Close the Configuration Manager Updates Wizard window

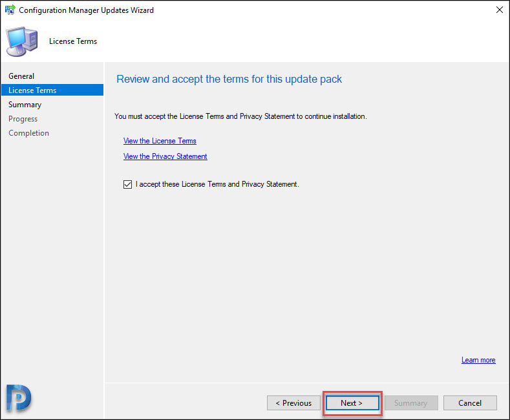tap(499, 10)
